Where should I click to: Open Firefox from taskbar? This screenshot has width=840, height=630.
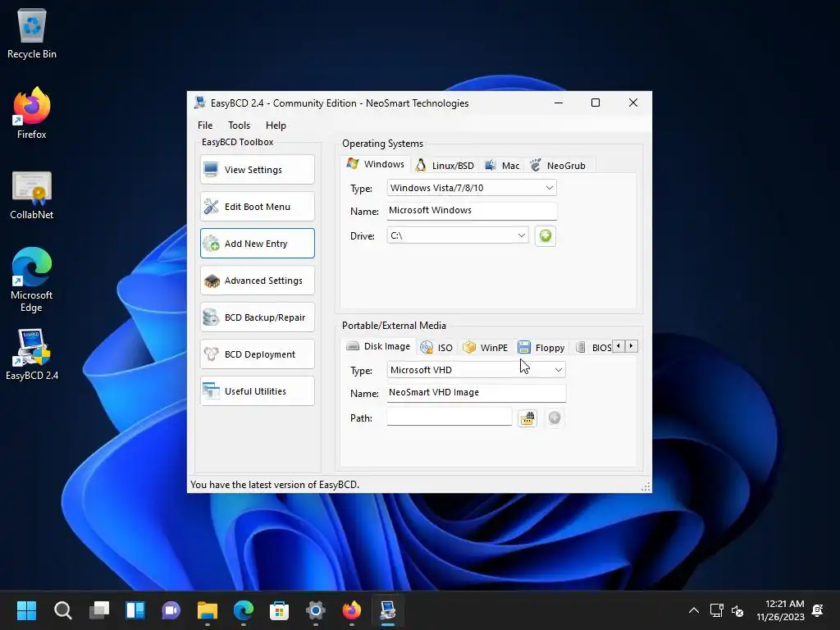coord(351,610)
